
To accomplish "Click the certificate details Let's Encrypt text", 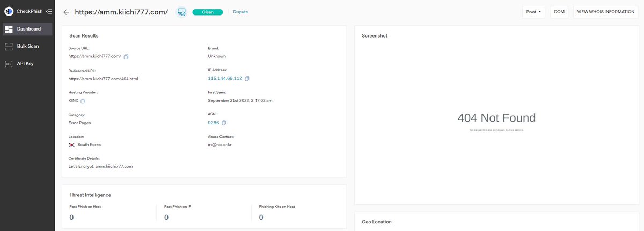I will click(x=100, y=167).
